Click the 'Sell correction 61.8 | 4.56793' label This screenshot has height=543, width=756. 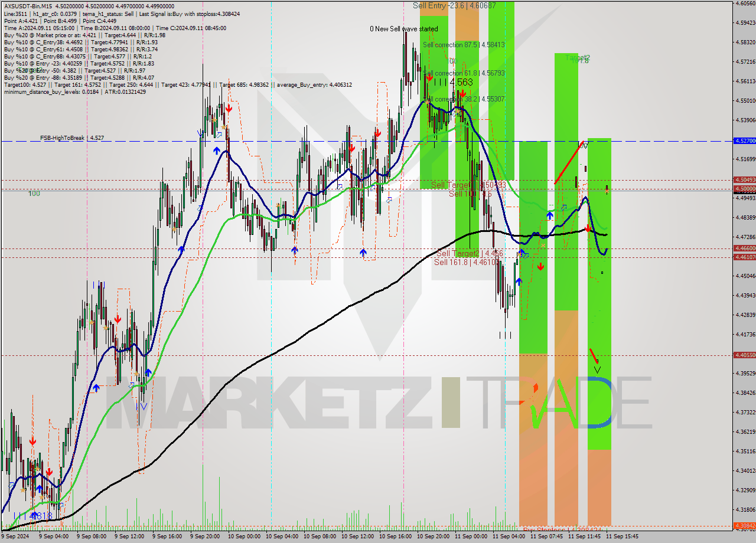point(464,73)
